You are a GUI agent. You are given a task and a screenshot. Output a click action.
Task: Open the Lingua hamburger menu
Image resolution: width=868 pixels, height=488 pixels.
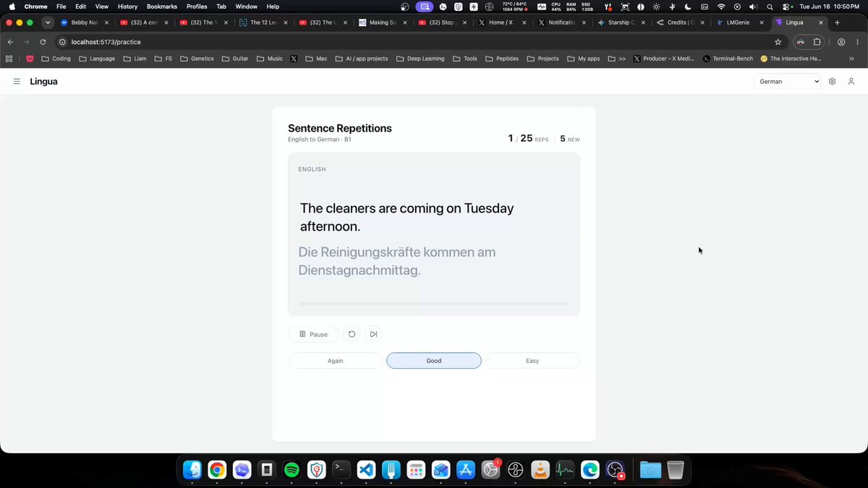[17, 82]
